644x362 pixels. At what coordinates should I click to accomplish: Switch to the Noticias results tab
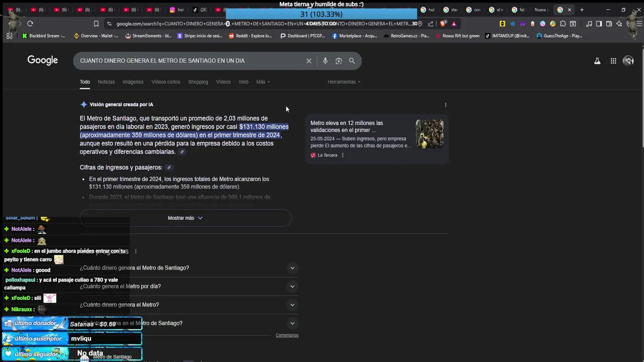pos(106,82)
